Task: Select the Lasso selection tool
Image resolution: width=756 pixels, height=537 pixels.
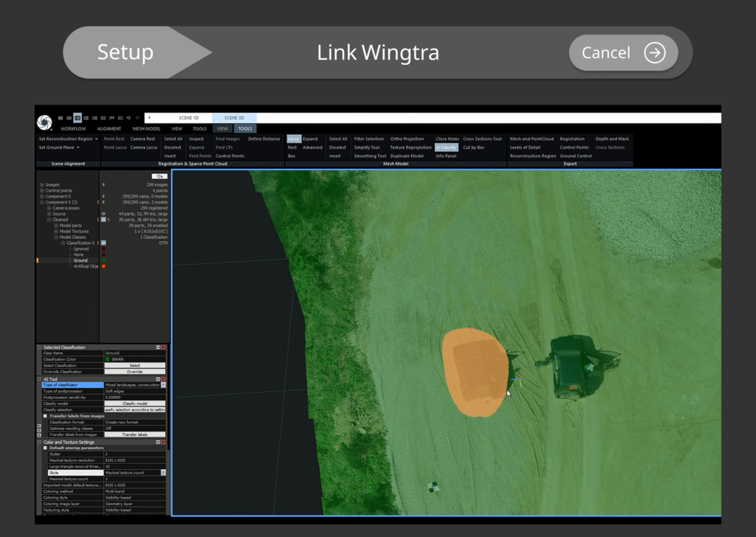Action: click(294, 139)
